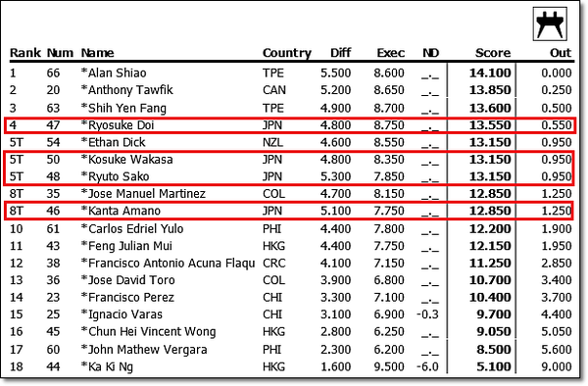The image size is (588, 386).
Task: Click the Exec column header
Action: (390, 53)
